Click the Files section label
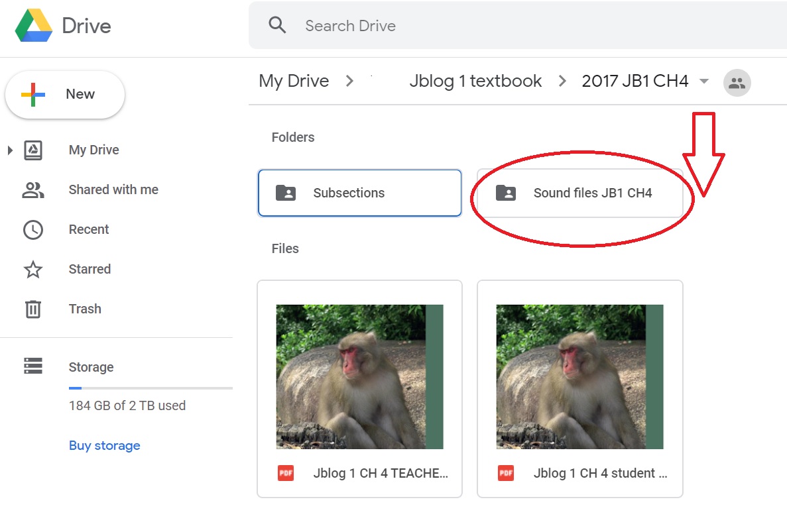 pos(285,248)
